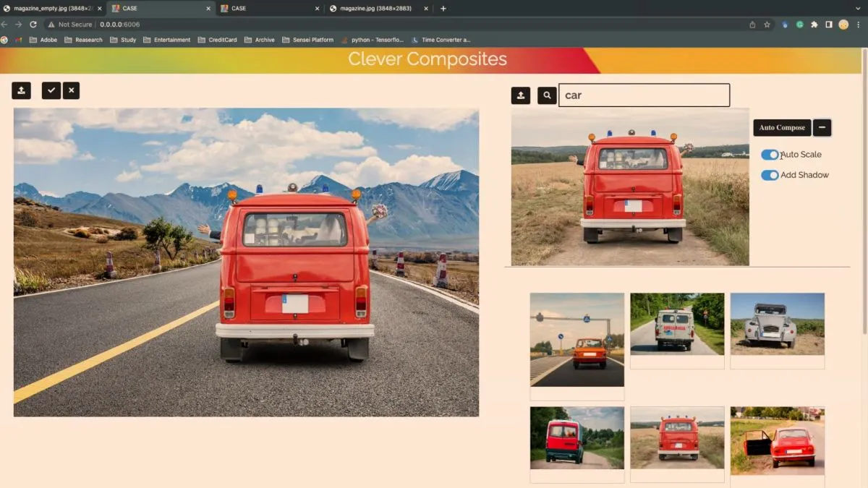Viewport: 868px width, 488px height.
Task: Upload a new background image
Action: [x=20, y=90]
